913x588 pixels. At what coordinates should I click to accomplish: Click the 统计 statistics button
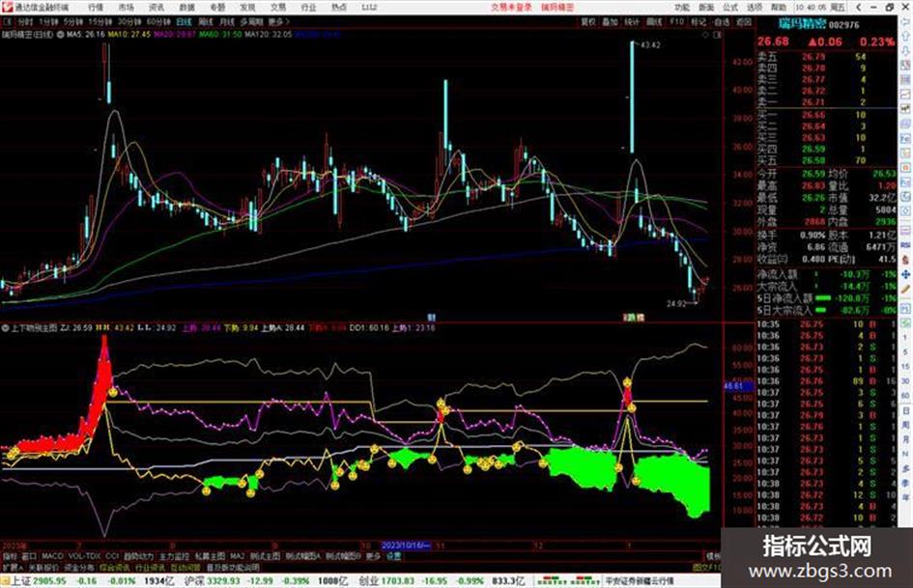pos(632,22)
